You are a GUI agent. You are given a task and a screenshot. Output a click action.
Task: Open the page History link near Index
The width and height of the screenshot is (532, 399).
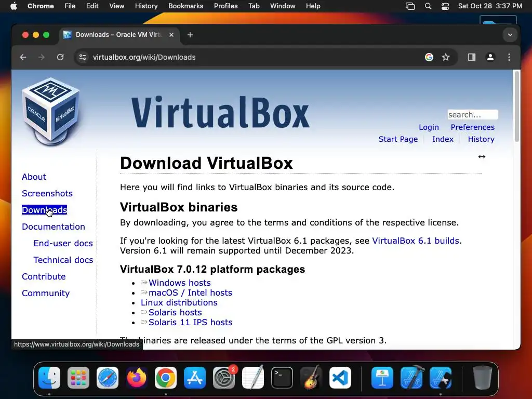(x=481, y=139)
